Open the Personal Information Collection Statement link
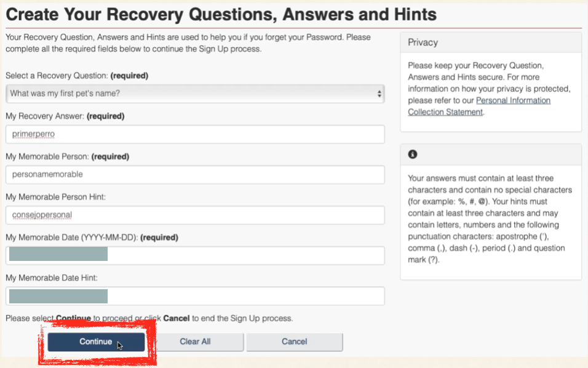588x368 pixels. (x=479, y=106)
